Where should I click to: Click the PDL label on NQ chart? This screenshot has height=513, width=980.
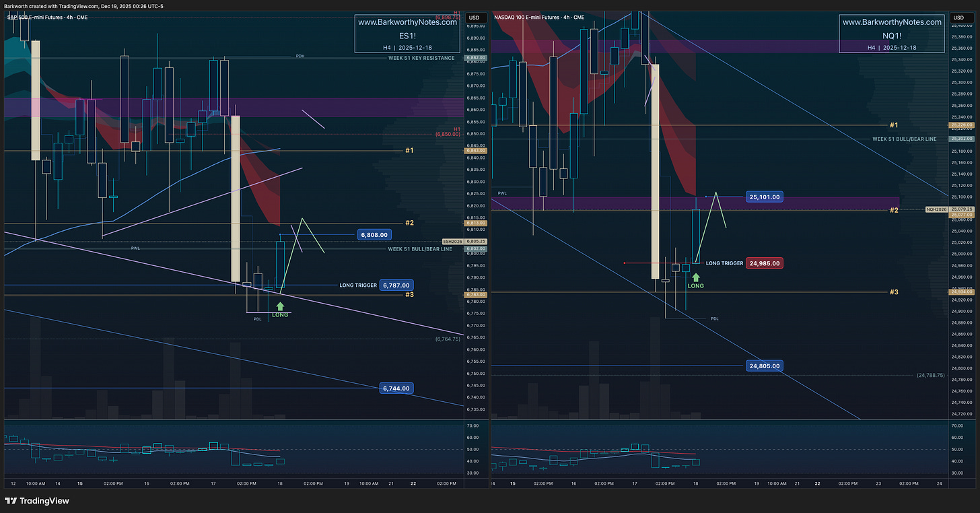pyautogui.click(x=715, y=318)
